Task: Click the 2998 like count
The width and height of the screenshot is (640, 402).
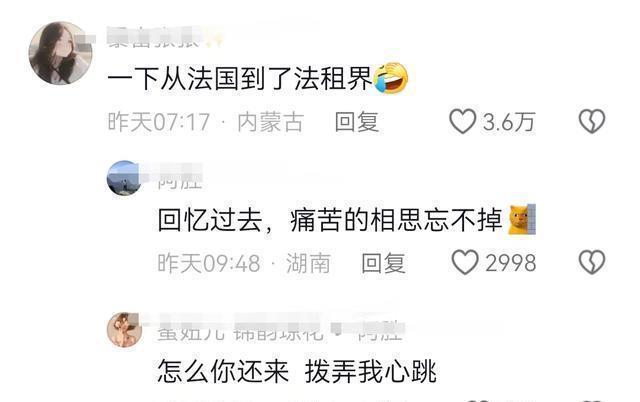Action: [x=510, y=263]
